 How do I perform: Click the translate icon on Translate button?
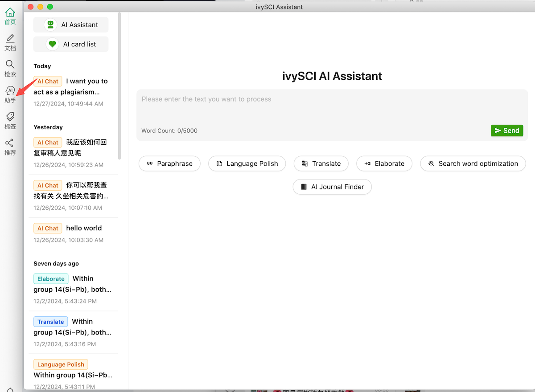click(x=305, y=163)
